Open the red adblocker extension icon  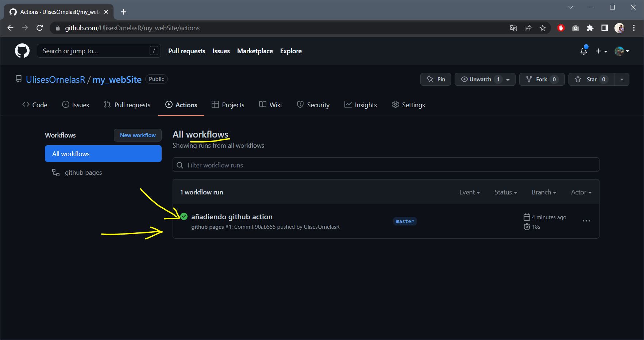point(561,28)
